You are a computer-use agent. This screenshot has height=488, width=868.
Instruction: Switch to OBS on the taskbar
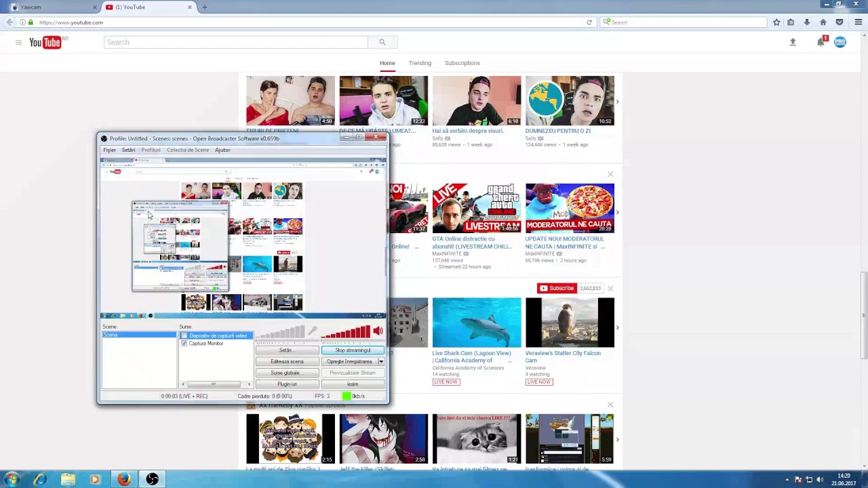point(152,480)
